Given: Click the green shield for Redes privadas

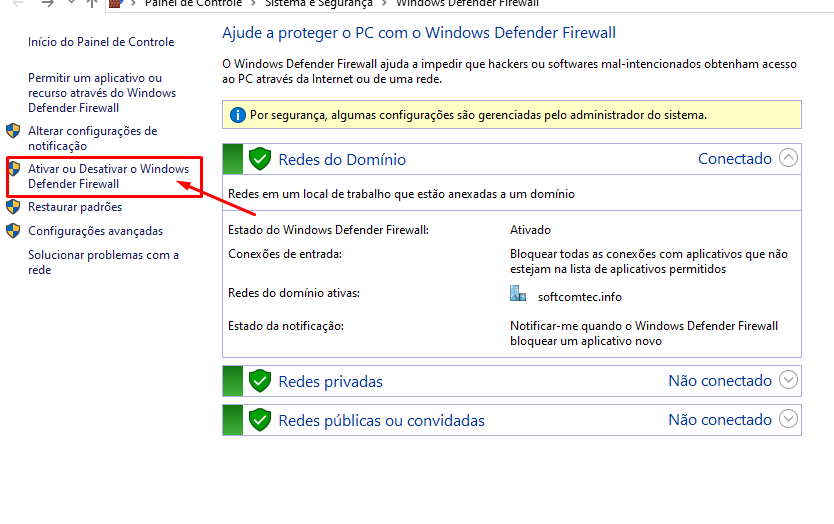Looking at the screenshot, I should (260, 381).
